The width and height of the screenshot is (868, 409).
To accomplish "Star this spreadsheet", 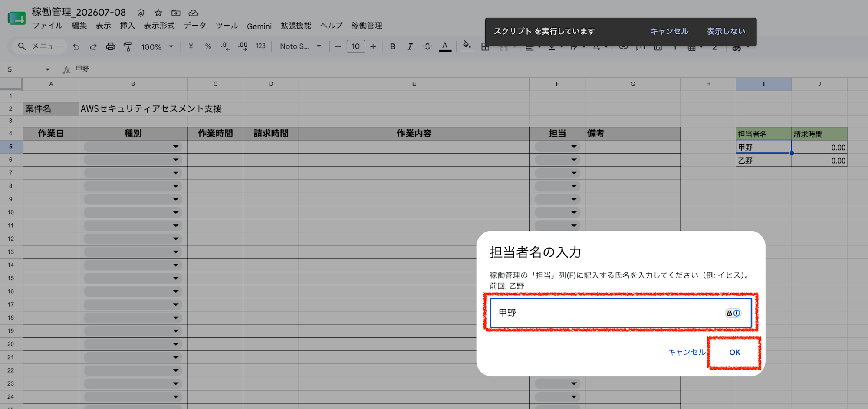I will [x=158, y=13].
